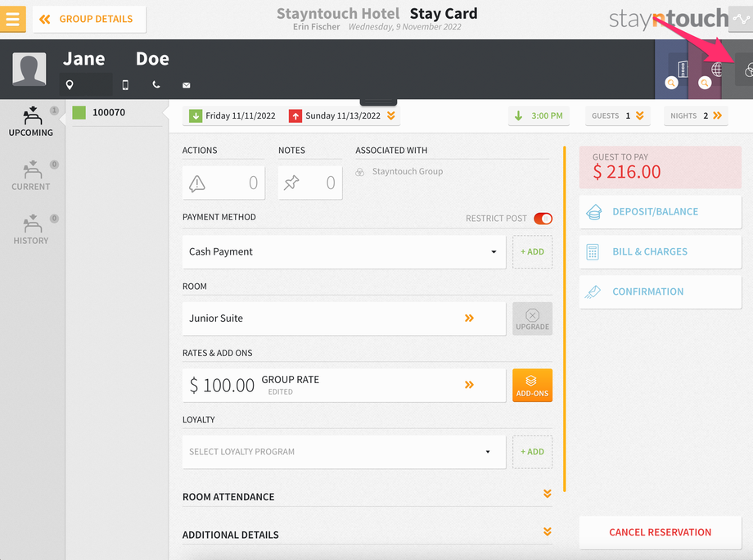Image resolution: width=753 pixels, height=560 pixels.
Task: Switch to Upcoming reservations tab
Action: point(31,122)
